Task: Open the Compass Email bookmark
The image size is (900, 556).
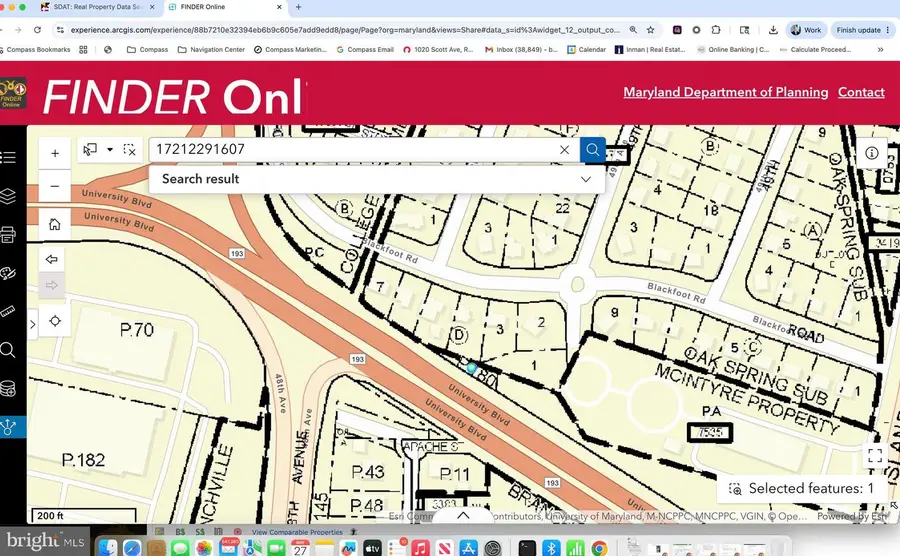Action: tap(365, 50)
